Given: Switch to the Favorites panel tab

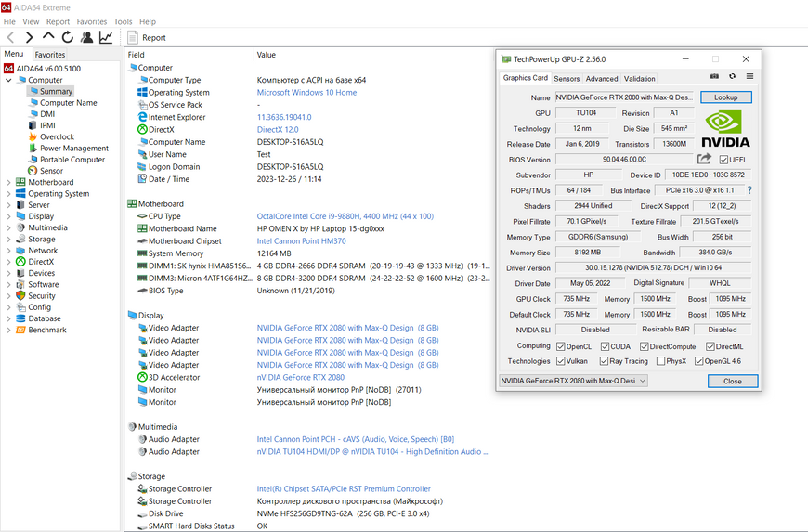Looking at the screenshot, I should click(x=50, y=54).
